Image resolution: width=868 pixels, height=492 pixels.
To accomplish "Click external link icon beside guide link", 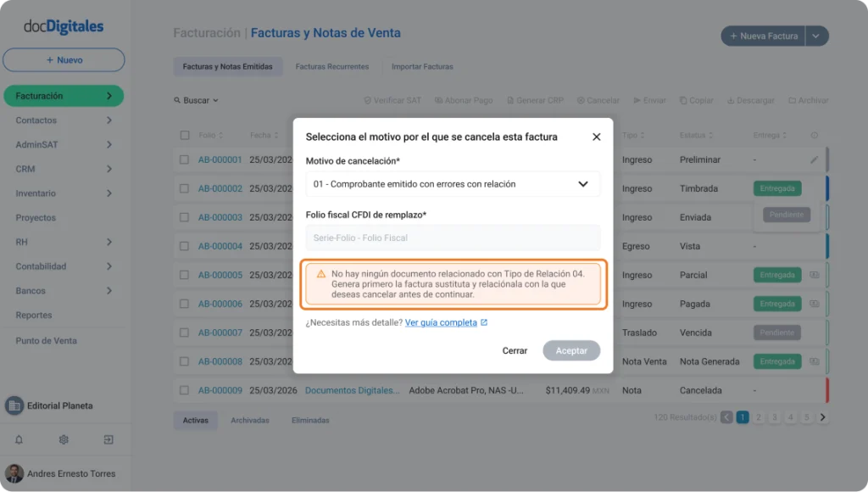I will pyautogui.click(x=484, y=322).
